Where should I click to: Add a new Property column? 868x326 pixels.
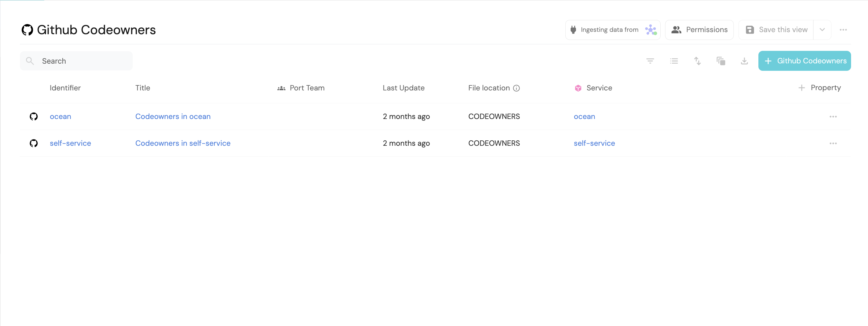tap(820, 88)
